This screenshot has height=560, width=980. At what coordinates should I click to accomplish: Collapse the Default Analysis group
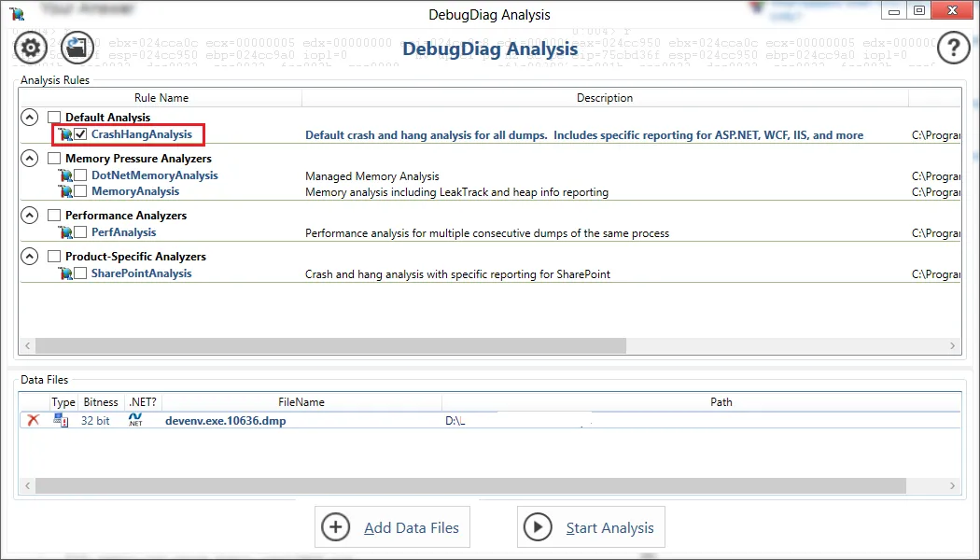(29, 117)
